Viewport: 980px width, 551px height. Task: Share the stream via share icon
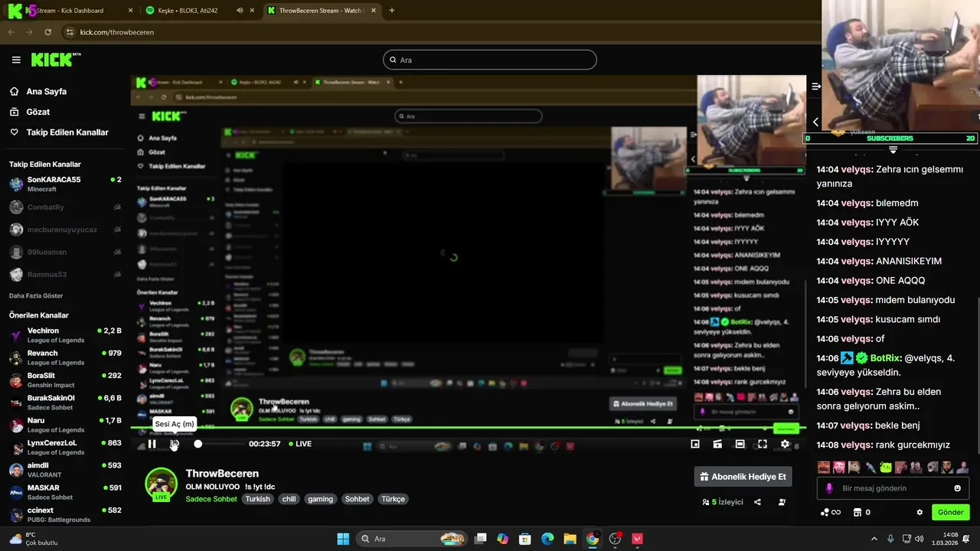[x=757, y=502]
